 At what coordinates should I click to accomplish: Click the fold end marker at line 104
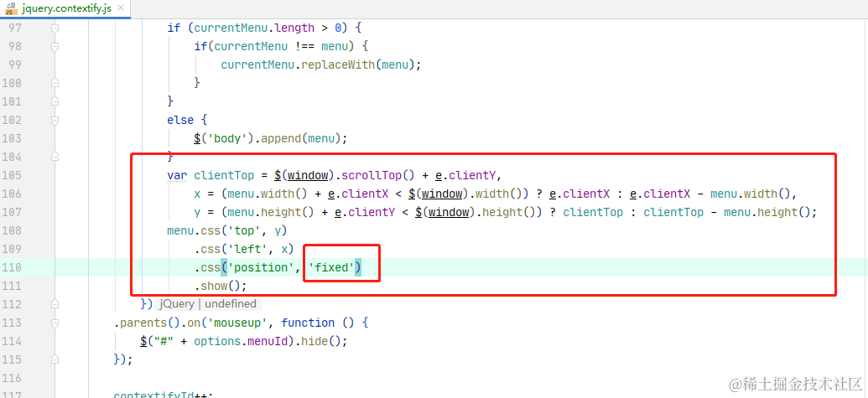(55, 157)
